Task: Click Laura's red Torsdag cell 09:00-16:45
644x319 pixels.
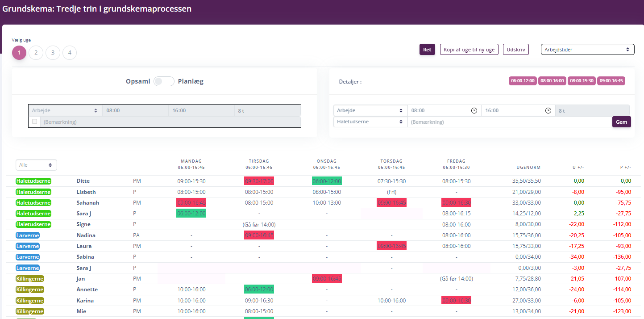Action: (391, 246)
